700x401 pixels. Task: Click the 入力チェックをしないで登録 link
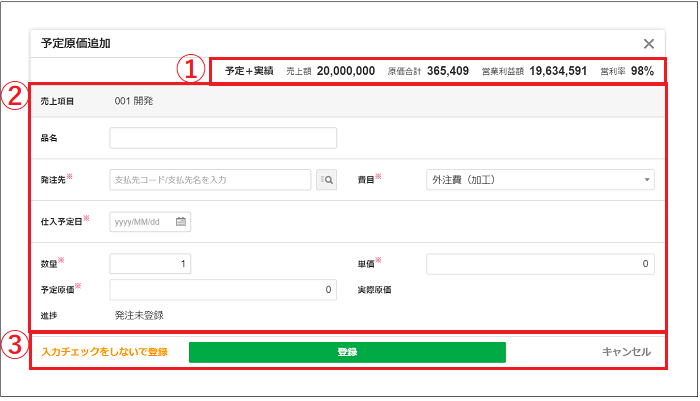pos(104,352)
